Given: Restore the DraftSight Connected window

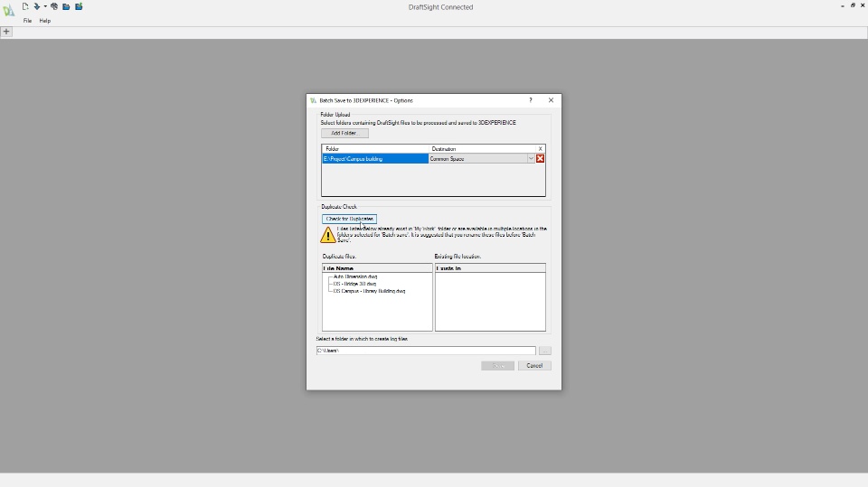Looking at the screenshot, I should (x=853, y=5).
